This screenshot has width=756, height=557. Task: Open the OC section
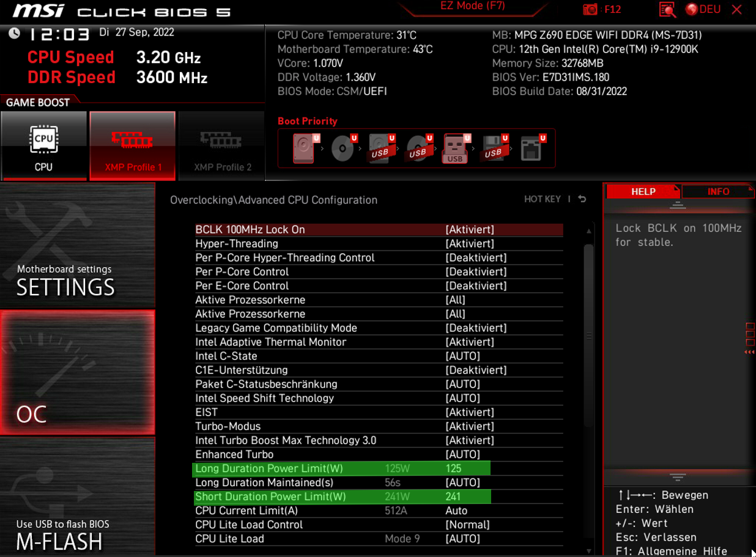coord(77,372)
